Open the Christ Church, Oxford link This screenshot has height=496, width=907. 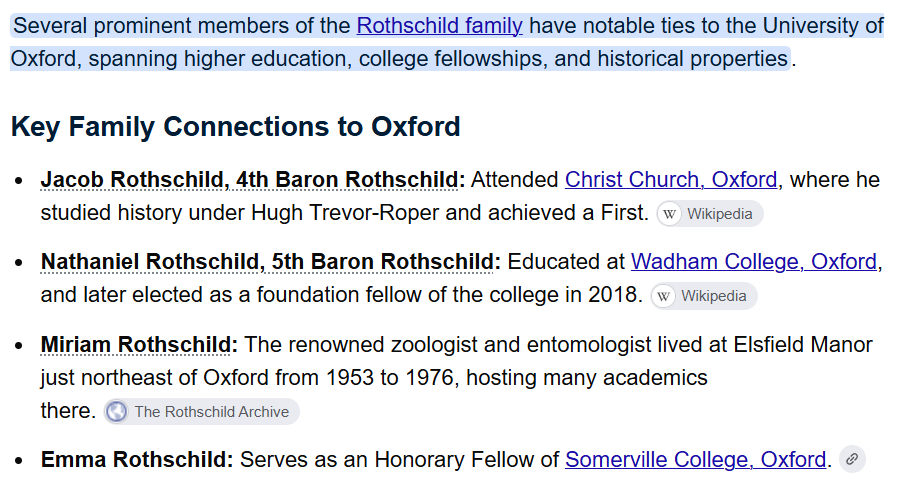(671, 179)
